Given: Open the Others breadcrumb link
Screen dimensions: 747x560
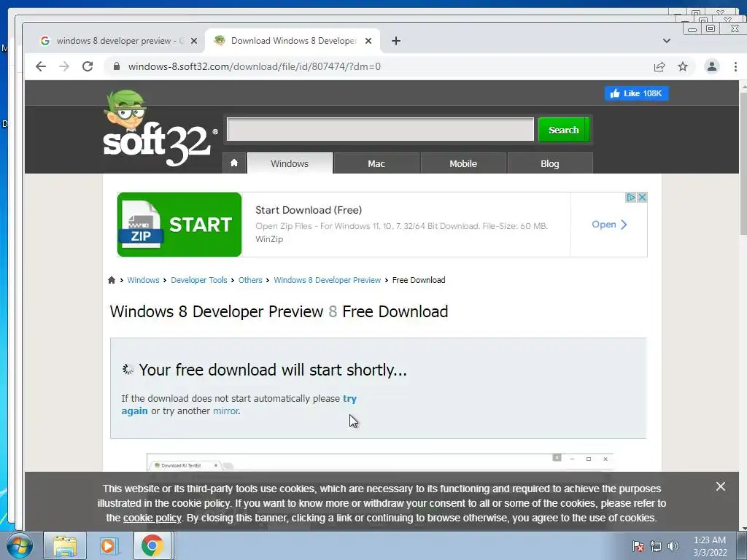Looking at the screenshot, I should point(250,280).
